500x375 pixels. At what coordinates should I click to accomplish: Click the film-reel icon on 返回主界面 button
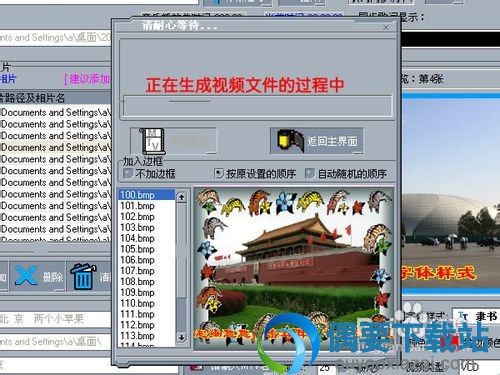(290, 141)
